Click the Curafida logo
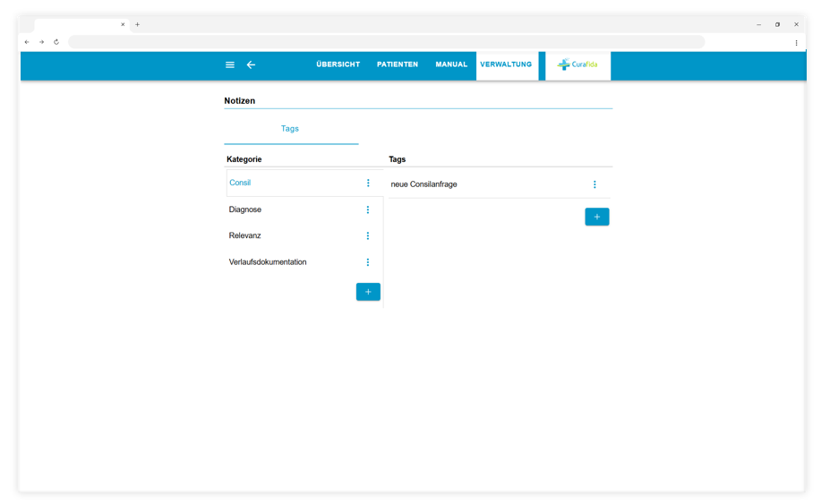821x504 pixels. tap(577, 64)
